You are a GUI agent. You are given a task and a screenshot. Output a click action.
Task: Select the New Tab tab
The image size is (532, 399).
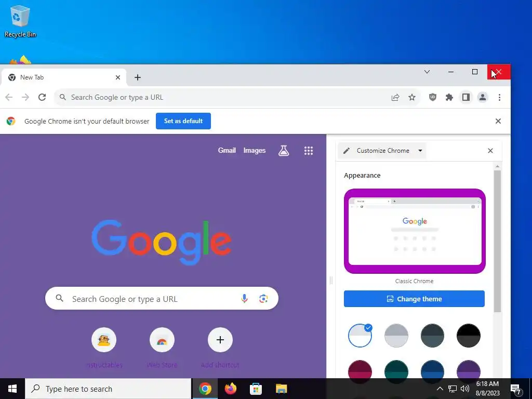[x=64, y=77]
